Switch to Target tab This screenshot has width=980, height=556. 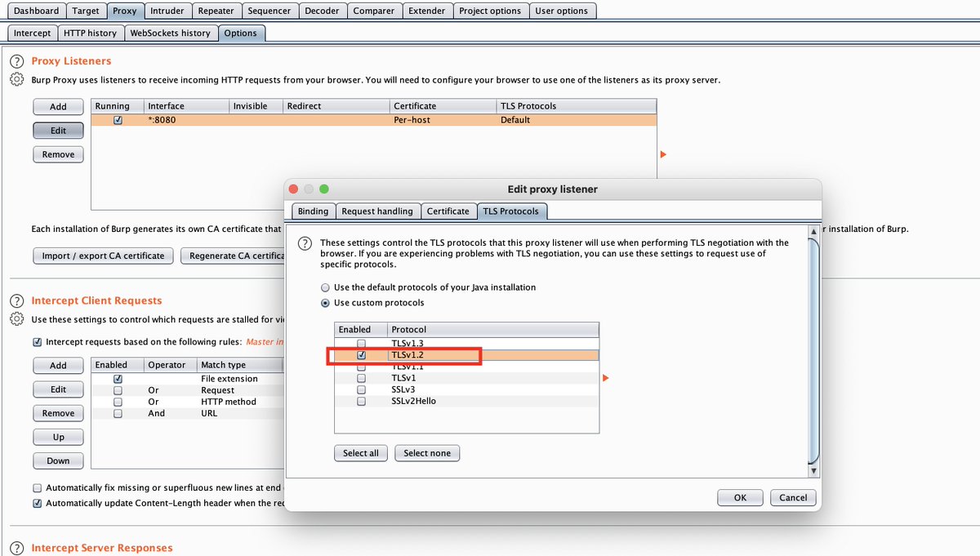86,11
